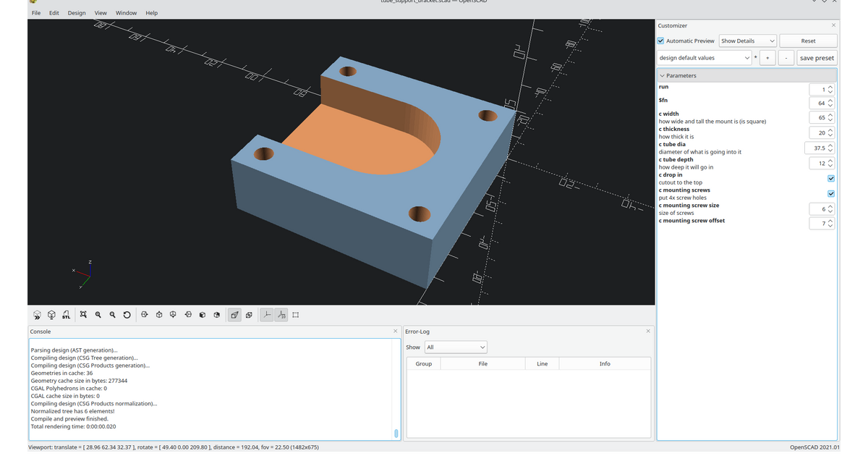
Task: Click the save preset button
Action: (817, 57)
